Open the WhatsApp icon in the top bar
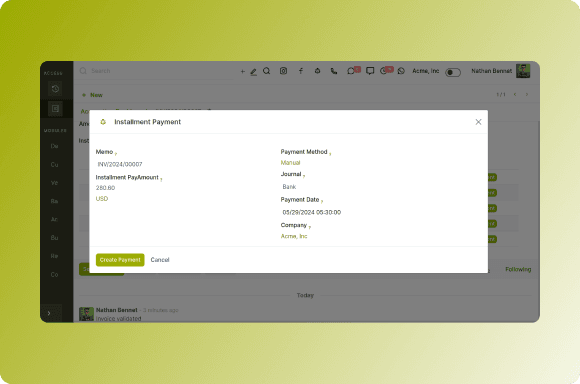The height and width of the screenshot is (384, 580). [x=401, y=71]
